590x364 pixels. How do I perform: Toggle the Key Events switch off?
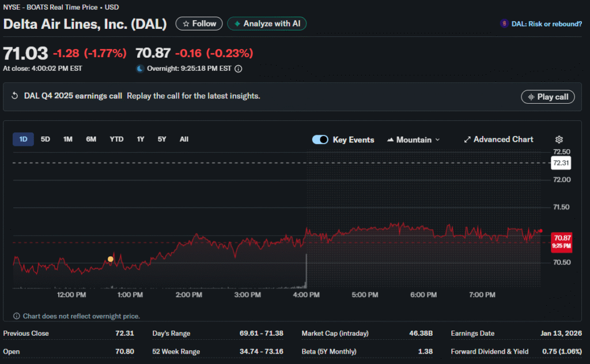pyautogui.click(x=320, y=140)
